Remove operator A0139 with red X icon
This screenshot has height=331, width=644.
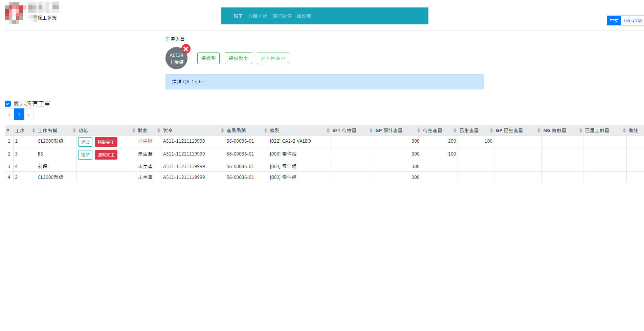click(186, 49)
